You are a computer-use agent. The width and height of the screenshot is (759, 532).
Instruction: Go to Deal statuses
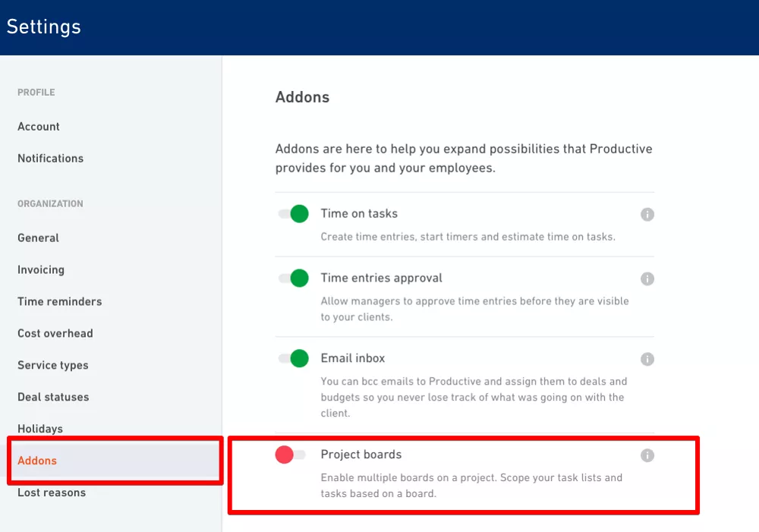point(53,397)
